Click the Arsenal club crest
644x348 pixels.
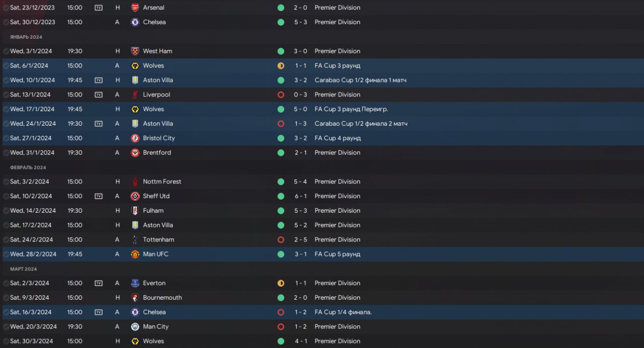pyautogui.click(x=135, y=8)
